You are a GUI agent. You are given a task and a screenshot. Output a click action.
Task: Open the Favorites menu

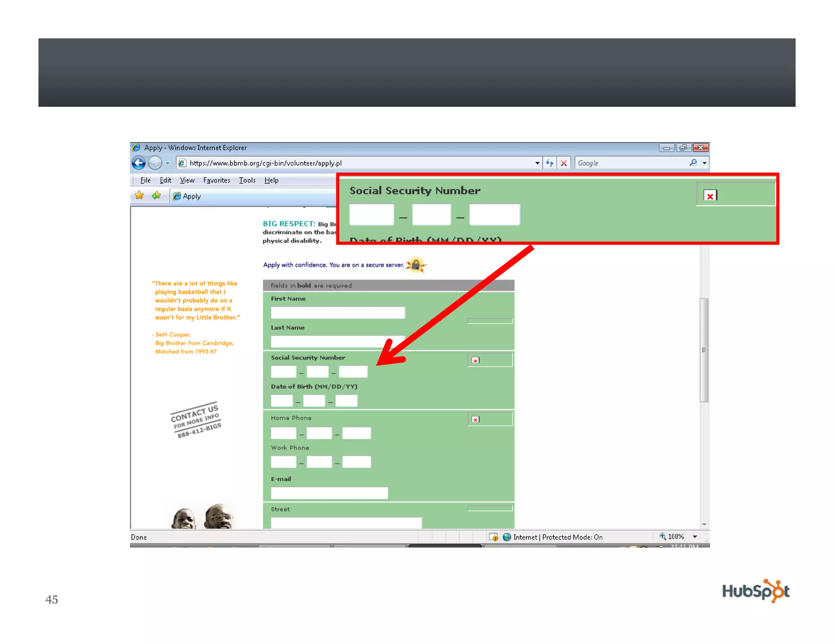coord(216,180)
